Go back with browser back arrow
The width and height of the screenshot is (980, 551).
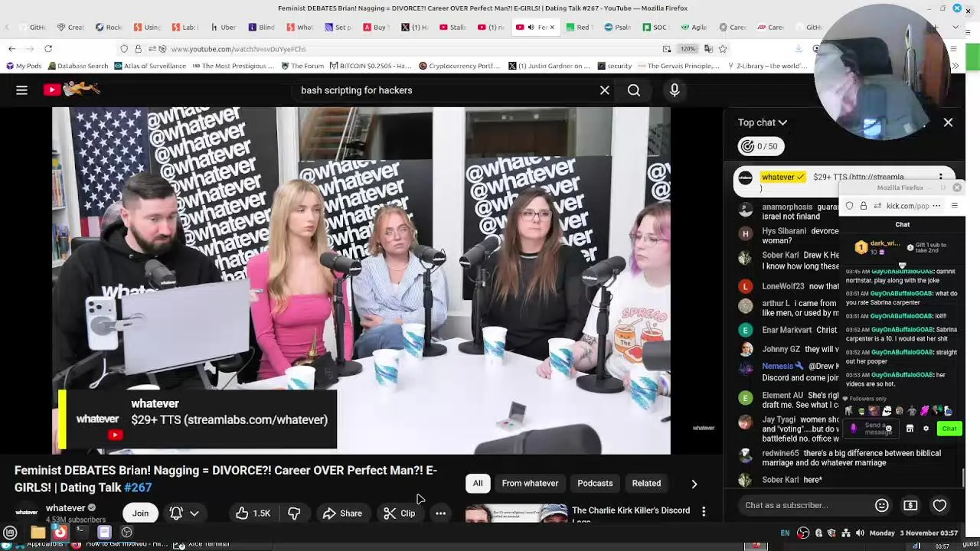tap(11, 49)
